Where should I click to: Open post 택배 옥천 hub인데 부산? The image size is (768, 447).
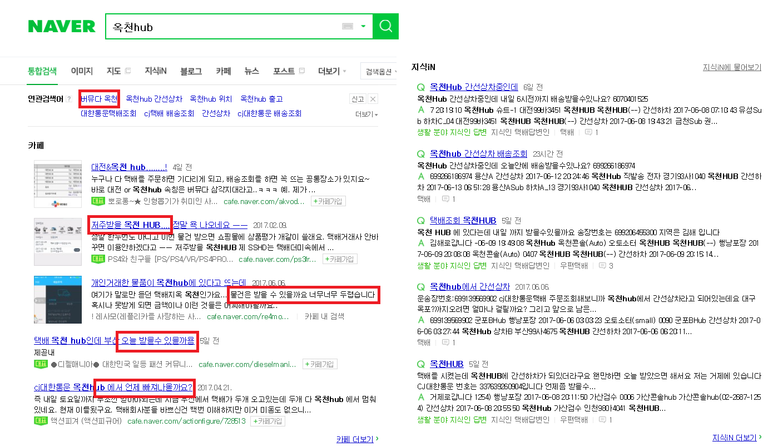click(115, 340)
